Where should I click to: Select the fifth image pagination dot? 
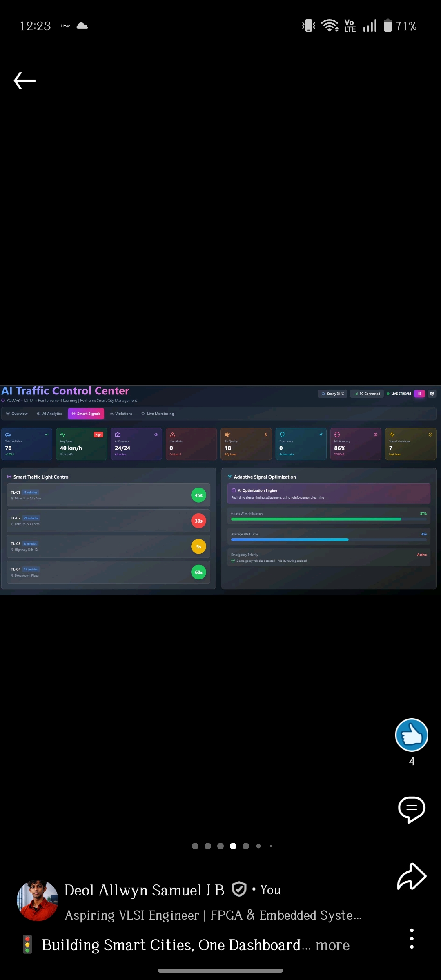[246, 846]
